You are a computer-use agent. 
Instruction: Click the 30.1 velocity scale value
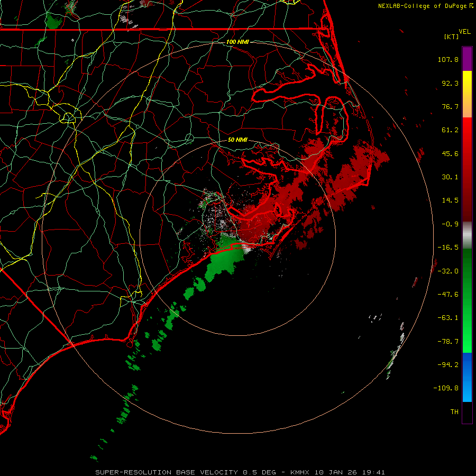(x=450, y=177)
